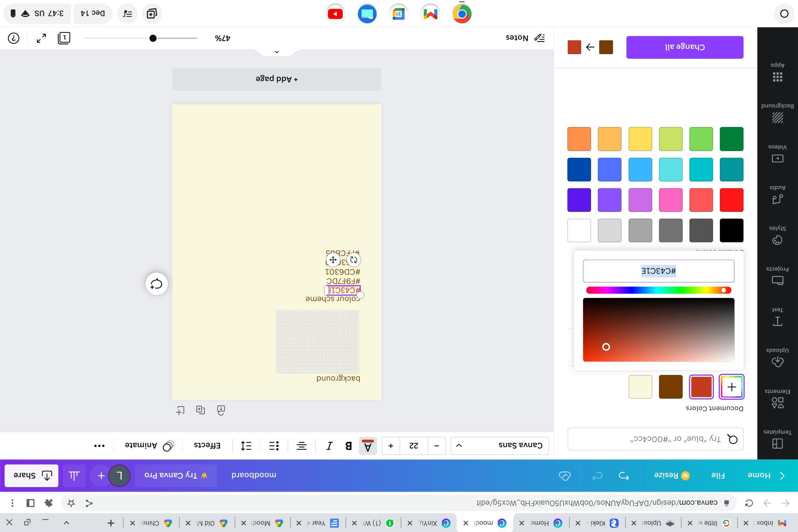Click the Add page button
The width and height of the screenshot is (798, 532).
tap(277, 79)
